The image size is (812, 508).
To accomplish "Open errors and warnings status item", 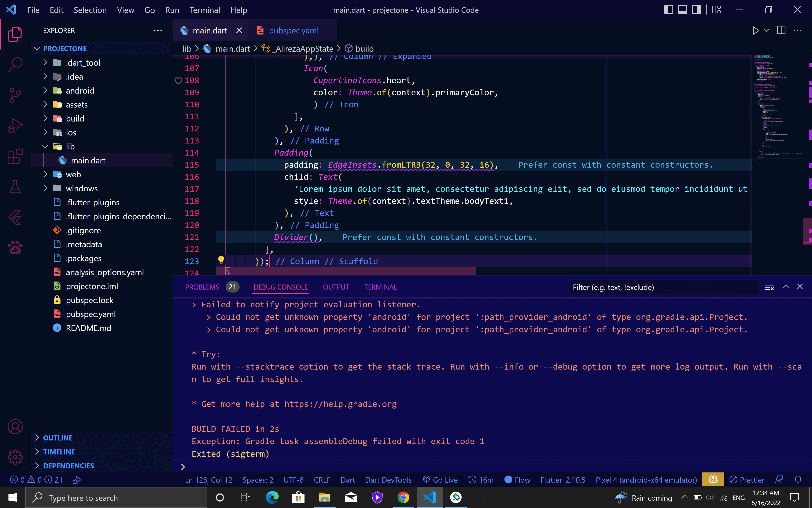I will pos(36,480).
